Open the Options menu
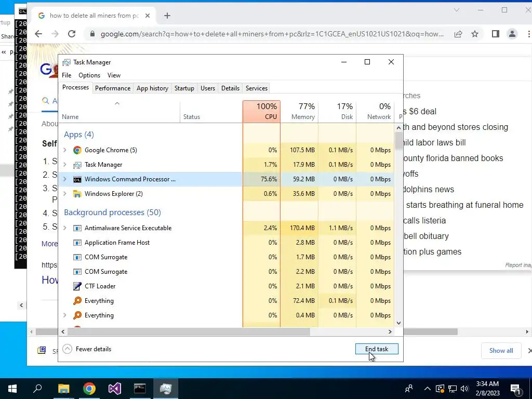 [x=89, y=75]
